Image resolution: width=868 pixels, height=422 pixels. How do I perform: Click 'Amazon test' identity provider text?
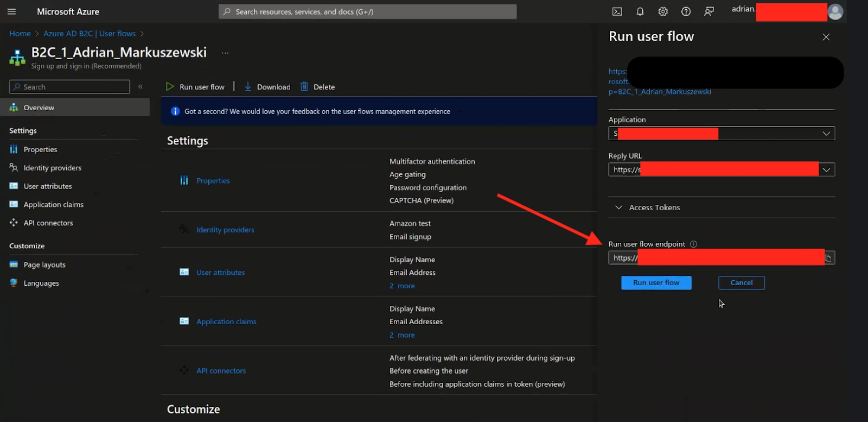pyautogui.click(x=410, y=223)
